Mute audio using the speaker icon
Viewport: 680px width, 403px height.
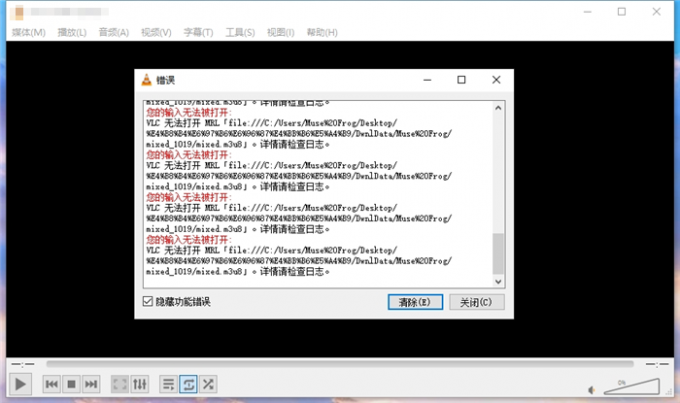tap(592, 390)
